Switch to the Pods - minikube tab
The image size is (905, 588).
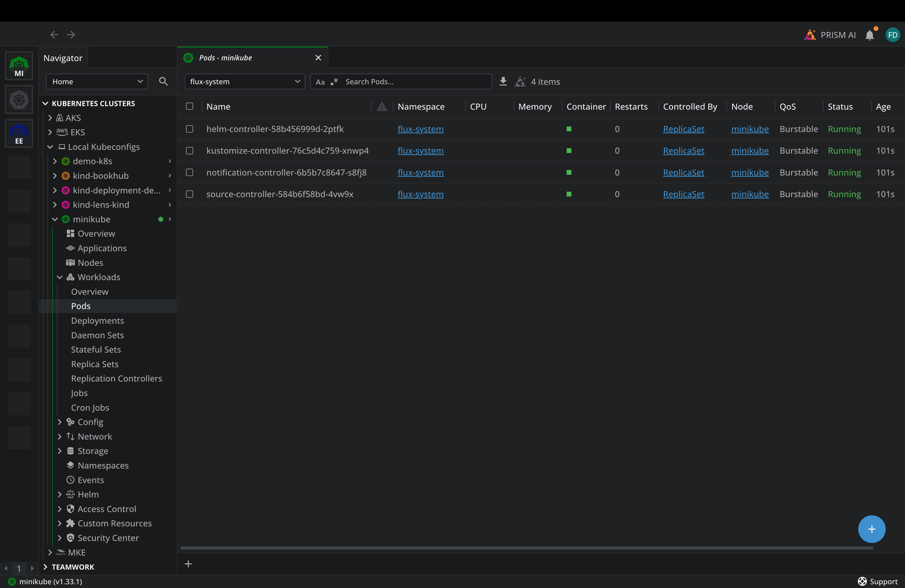225,57
